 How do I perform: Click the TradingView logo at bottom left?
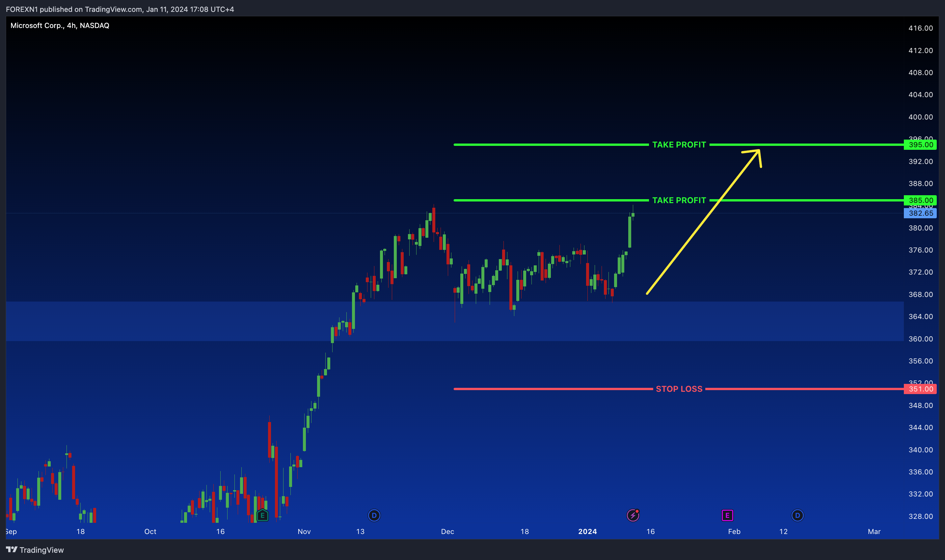tap(35, 550)
